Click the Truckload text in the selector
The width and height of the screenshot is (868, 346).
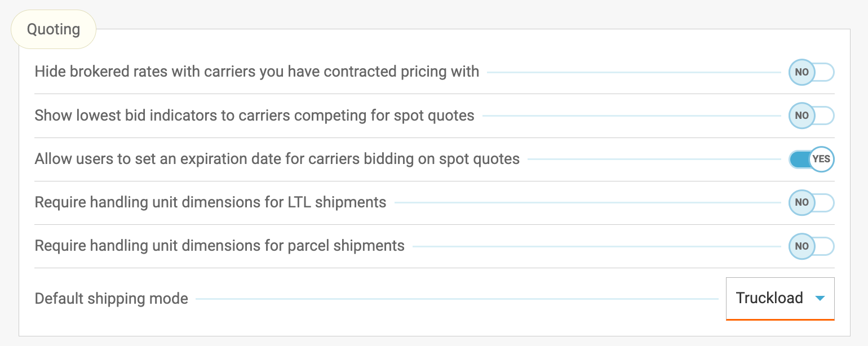coord(769,298)
